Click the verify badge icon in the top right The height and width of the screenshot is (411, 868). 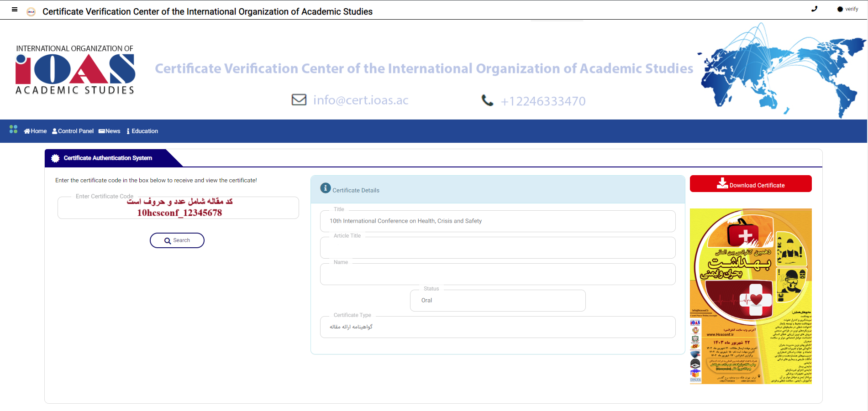coord(840,9)
